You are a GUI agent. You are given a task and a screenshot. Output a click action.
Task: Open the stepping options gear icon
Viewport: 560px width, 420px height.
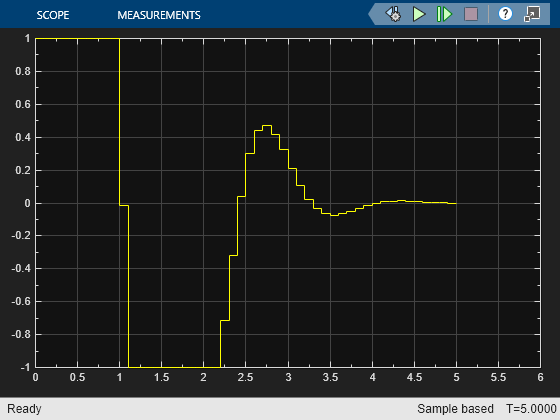click(x=393, y=14)
